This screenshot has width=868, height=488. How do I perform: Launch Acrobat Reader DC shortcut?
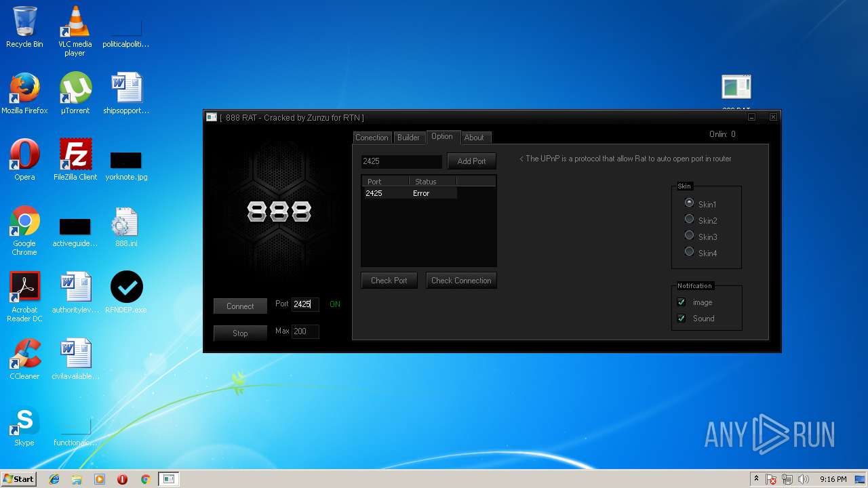click(24, 297)
